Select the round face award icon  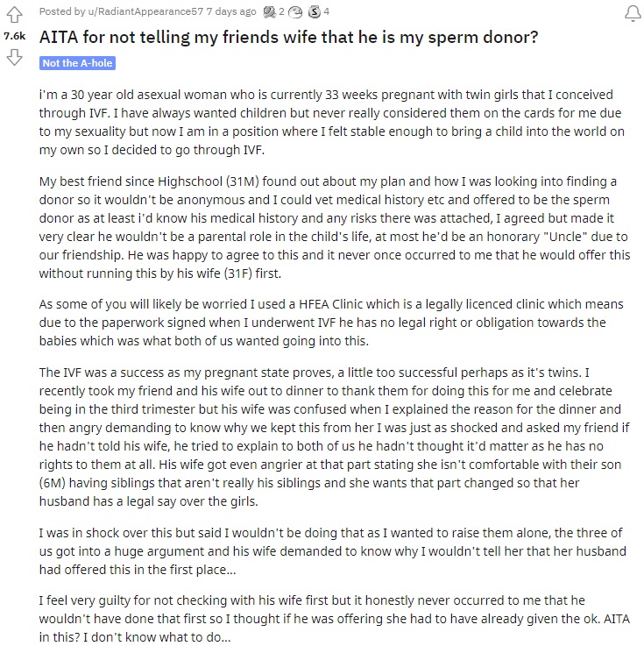pyautogui.click(x=295, y=12)
